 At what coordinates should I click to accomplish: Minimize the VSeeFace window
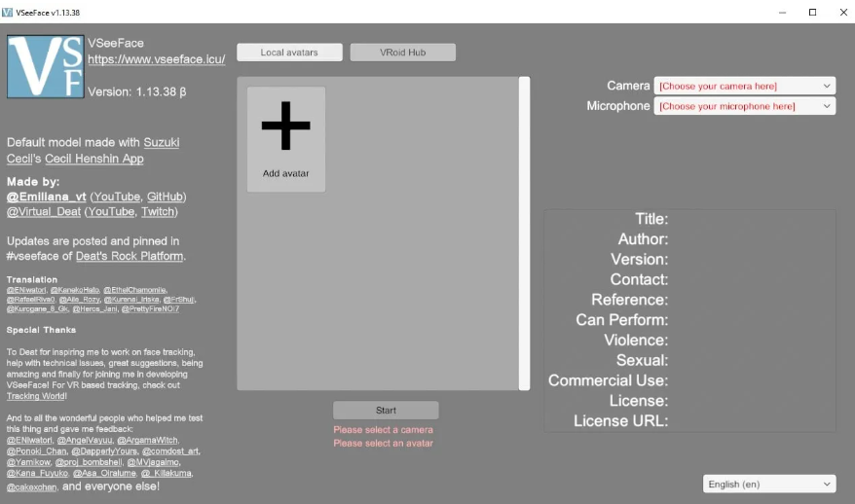(782, 12)
